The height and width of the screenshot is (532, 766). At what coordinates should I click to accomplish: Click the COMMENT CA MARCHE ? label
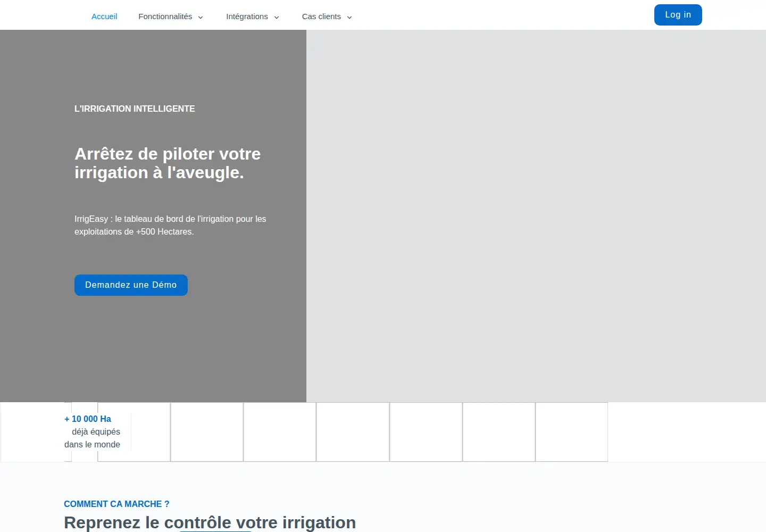coord(116,504)
